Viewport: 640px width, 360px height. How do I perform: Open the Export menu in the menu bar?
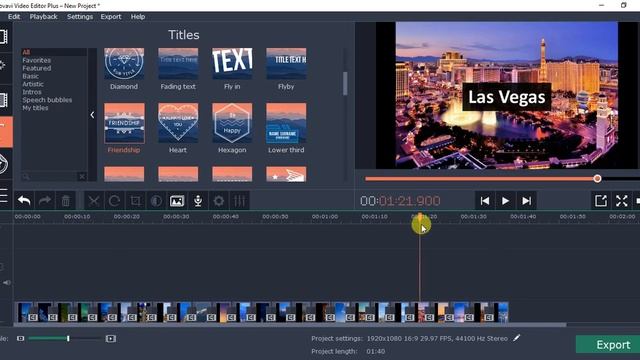111,17
